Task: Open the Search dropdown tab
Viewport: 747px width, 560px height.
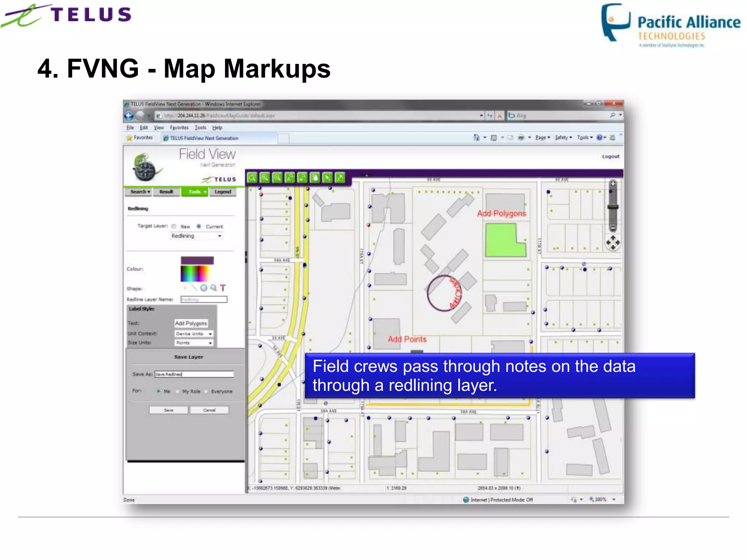Action: [138, 192]
